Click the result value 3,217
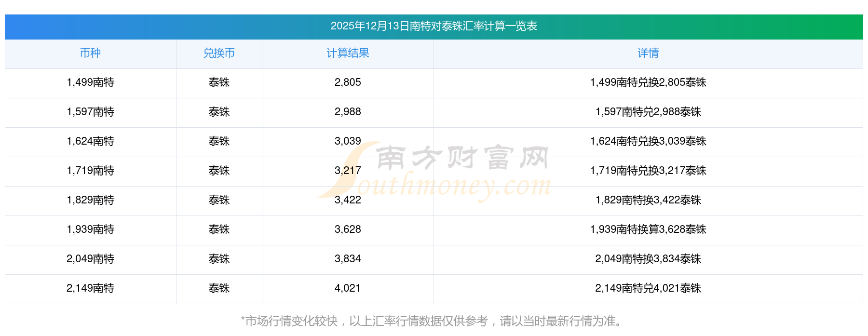Image resolution: width=868 pixels, height=336 pixels. click(x=348, y=171)
